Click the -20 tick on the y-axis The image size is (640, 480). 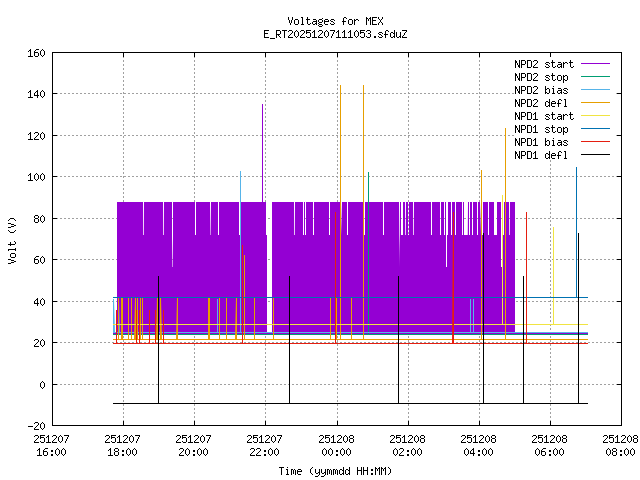(x=34, y=426)
